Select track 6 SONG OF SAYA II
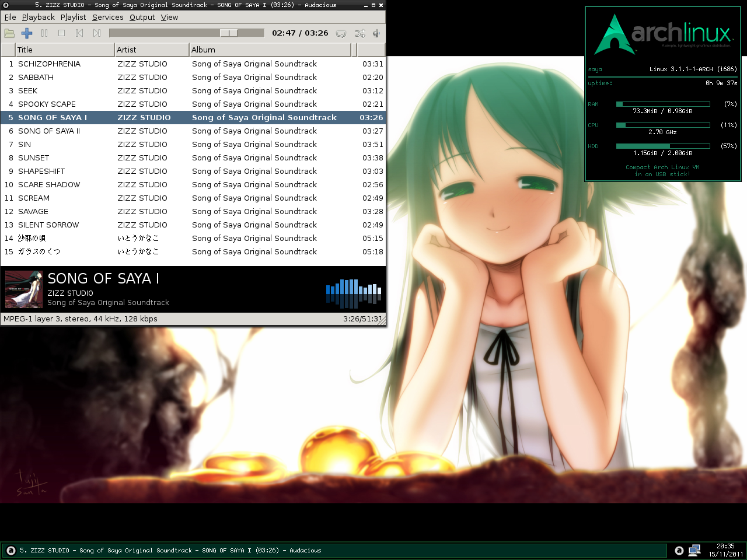 pos(193,131)
